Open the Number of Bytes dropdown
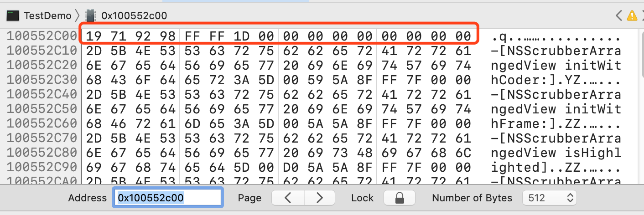Screen dimensions: 644x215 point(549,198)
